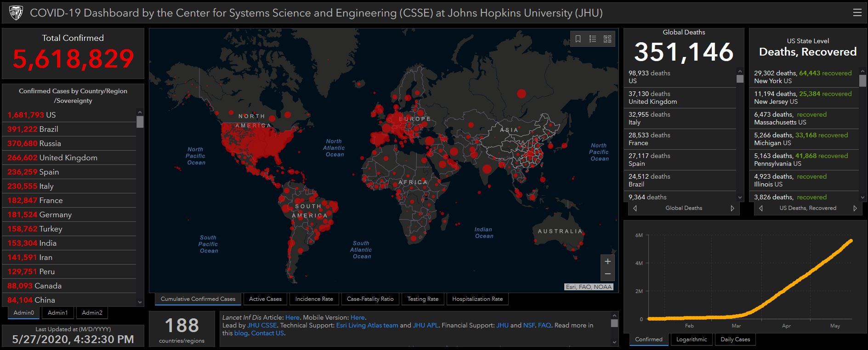Image resolution: width=868 pixels, height=350 pixels.
Task: Go to previous US Deaths, Recovered panel arrow
Action: click(761, 208)
